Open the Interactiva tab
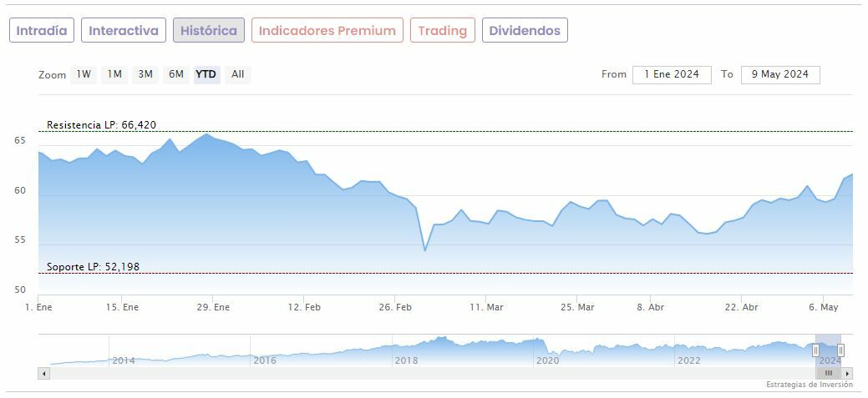868x398 pixels. coord(124,31)
